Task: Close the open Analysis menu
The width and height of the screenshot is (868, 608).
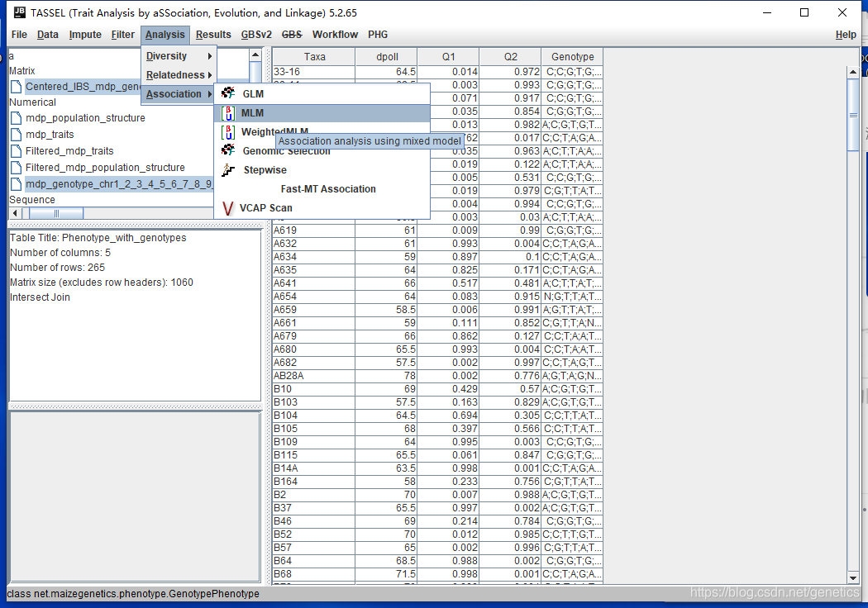Action: tap(165, 35)
